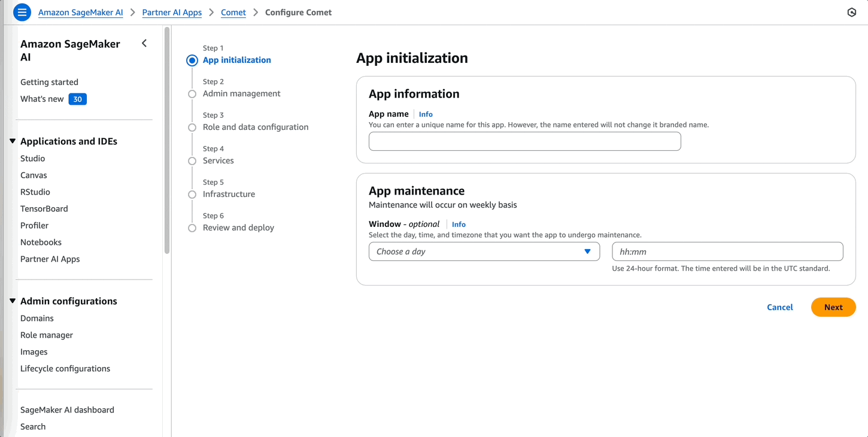Click the Info link beside App name

click(426, 114)
